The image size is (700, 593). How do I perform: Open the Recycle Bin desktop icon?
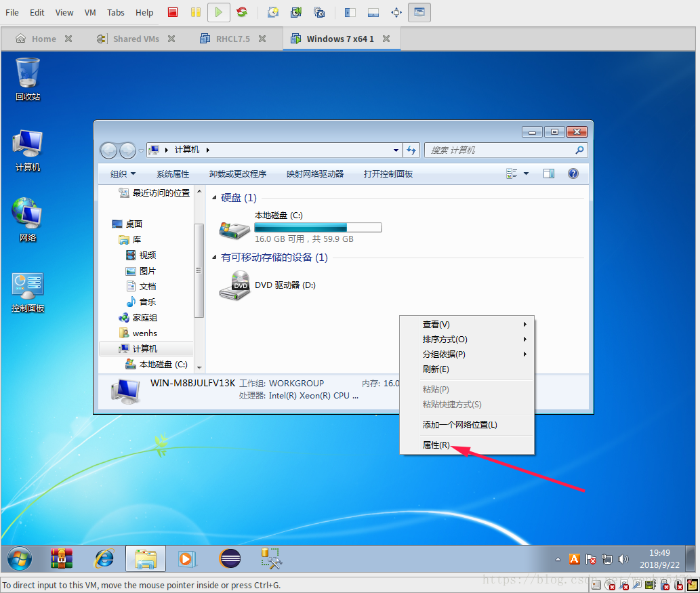tap(28, 79)
